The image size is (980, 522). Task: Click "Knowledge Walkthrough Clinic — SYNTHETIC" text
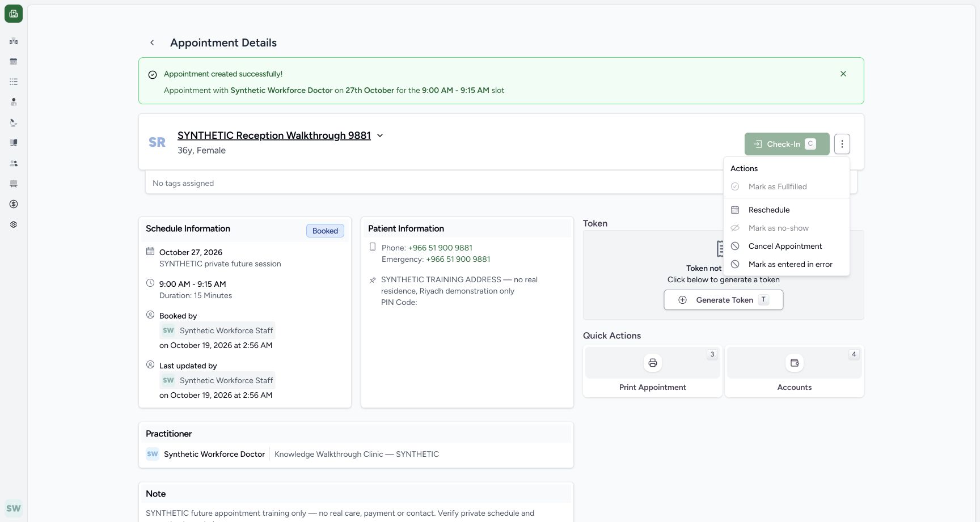[357, 454]
